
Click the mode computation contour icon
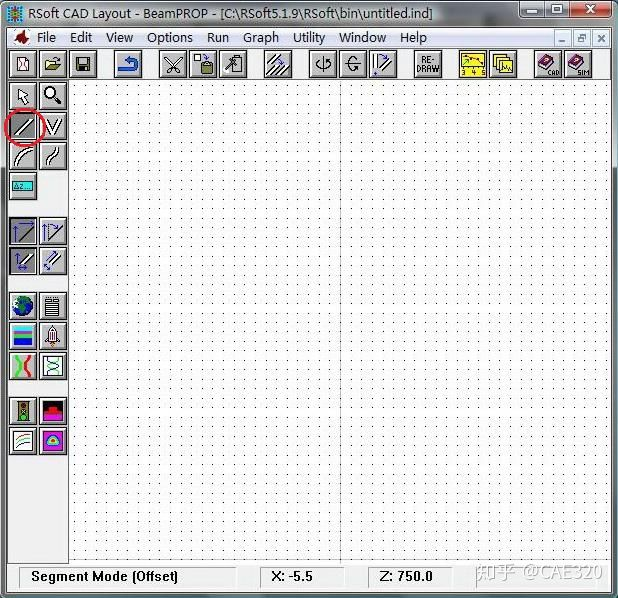pyautogui.click(x=53, y=441)
